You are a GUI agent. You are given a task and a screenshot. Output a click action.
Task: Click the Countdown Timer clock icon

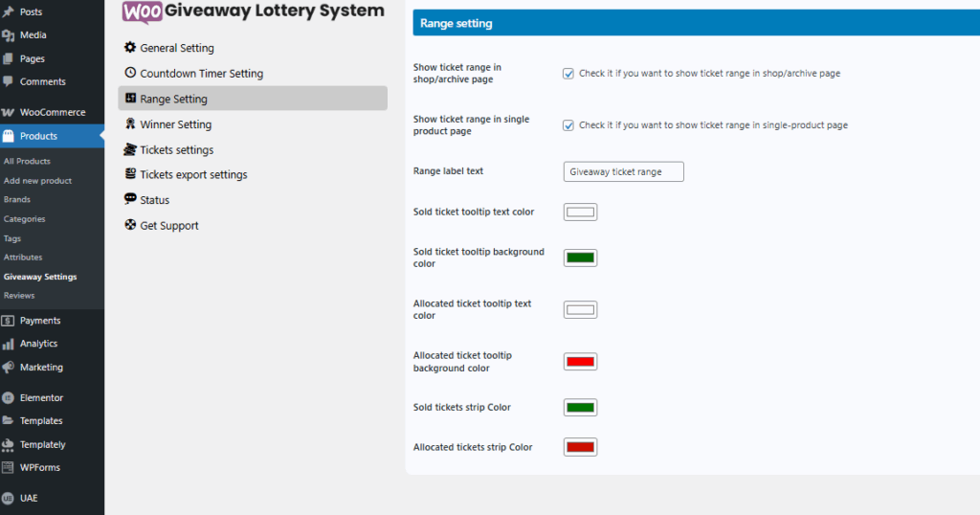point(130,73)
